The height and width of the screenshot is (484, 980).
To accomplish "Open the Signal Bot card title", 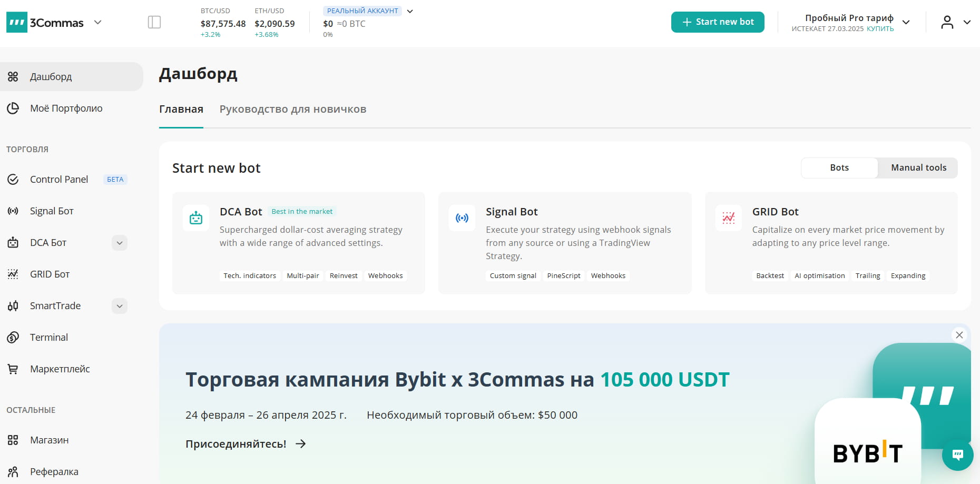I will [512, 212].
